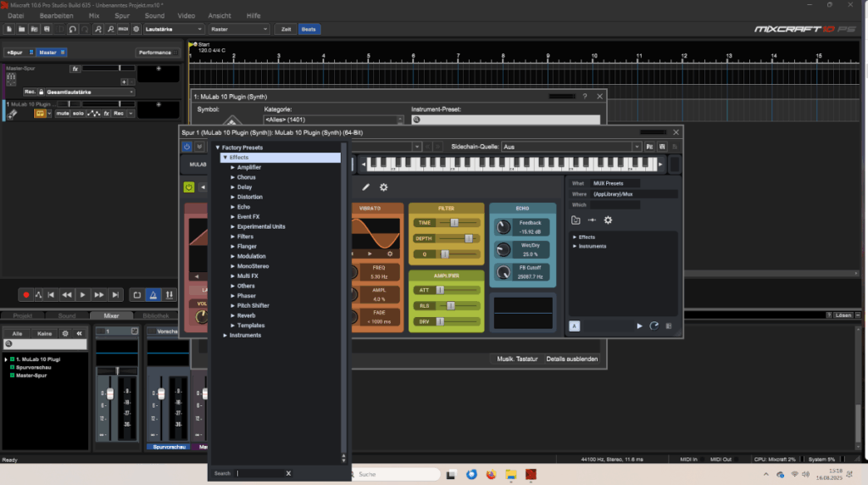Click the Record button in transport
Screen dimensions: 868x485
25,295
